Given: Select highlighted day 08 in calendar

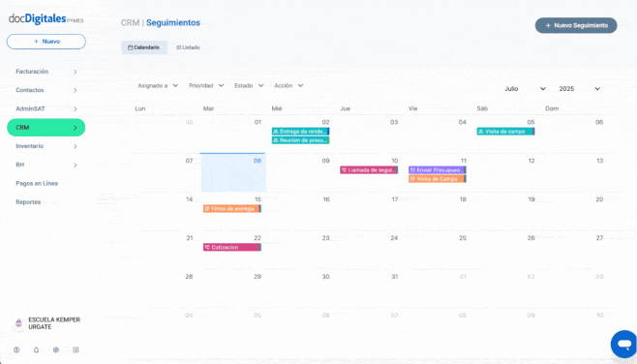Looking at the screenshot, I should (x=232, y=172).
